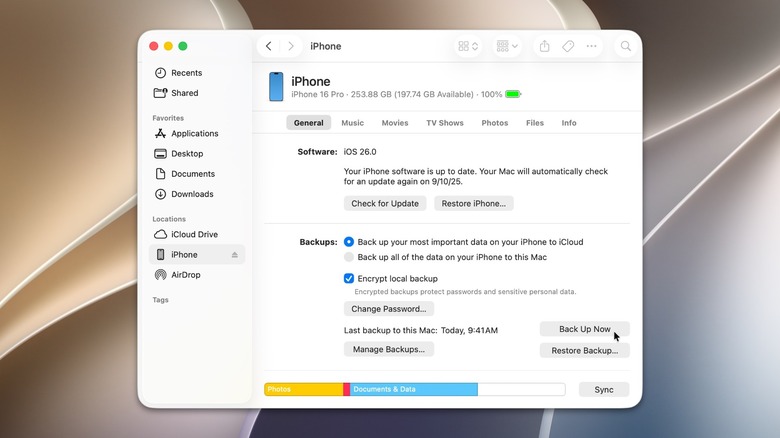Open iCloud Drive in the sidebar
The image size is (780, 438).
(197, 234)
